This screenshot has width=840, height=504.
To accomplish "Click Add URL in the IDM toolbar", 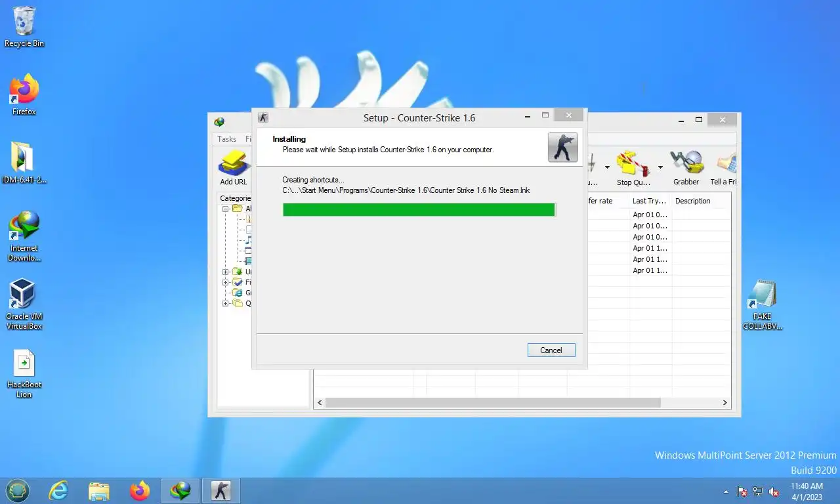I will pyautogui.click(x=234, y=168).
